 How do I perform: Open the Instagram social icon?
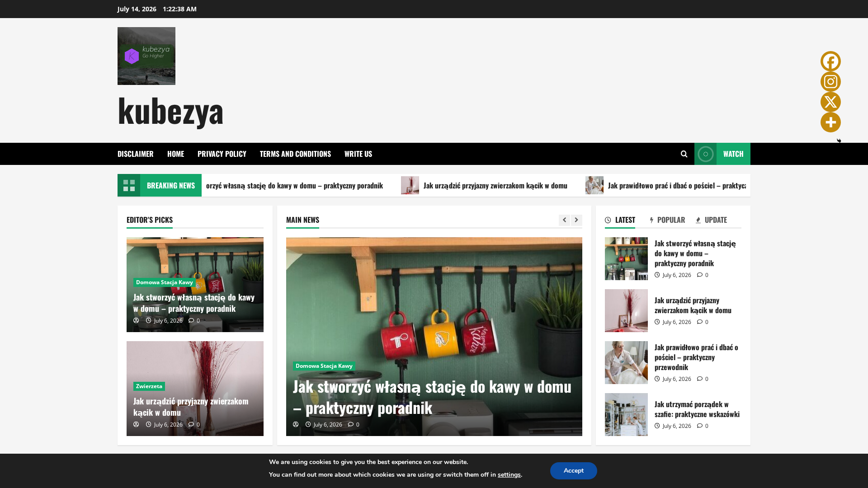[830, 81]
